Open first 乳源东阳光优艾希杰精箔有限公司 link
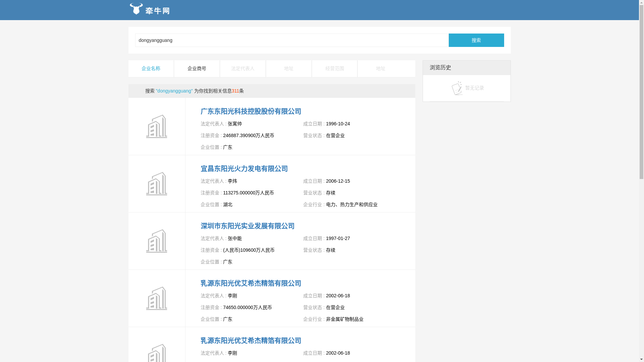Viewport: 644px width, 362px height. (251, 283)
